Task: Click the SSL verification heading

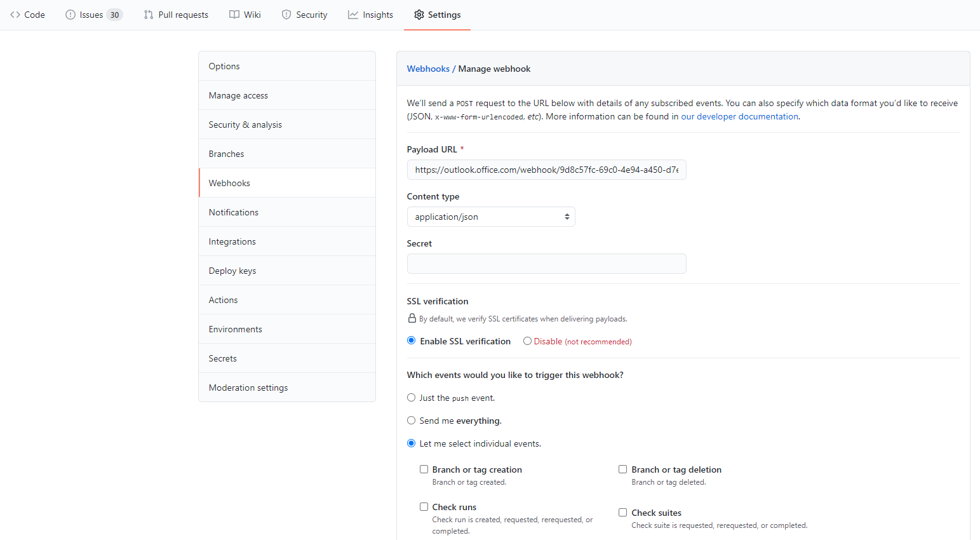Action: (x=438, y=301)
